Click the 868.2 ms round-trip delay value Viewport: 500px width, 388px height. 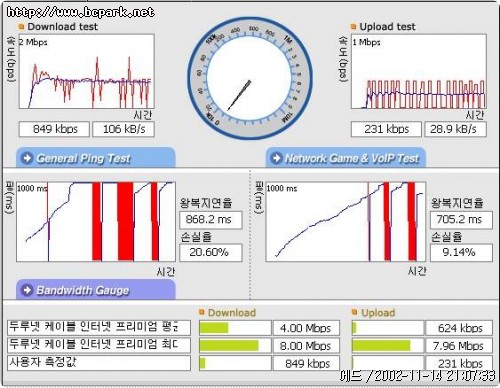point(211,220)
